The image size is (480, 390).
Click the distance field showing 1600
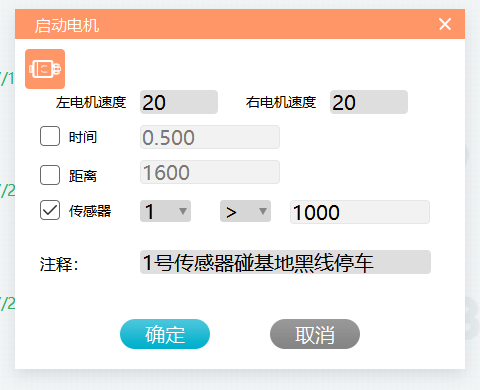click(210, 172)
